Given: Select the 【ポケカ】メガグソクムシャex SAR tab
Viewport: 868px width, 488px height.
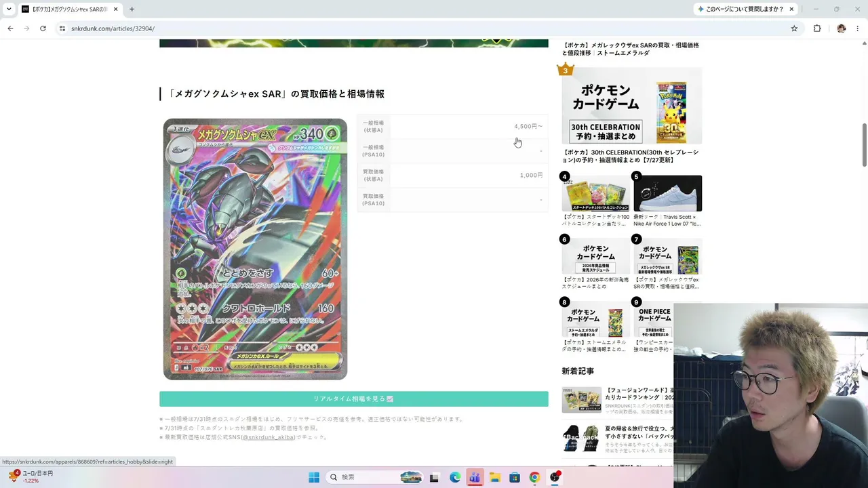Looking at the screenshot, I should [70, 9].
